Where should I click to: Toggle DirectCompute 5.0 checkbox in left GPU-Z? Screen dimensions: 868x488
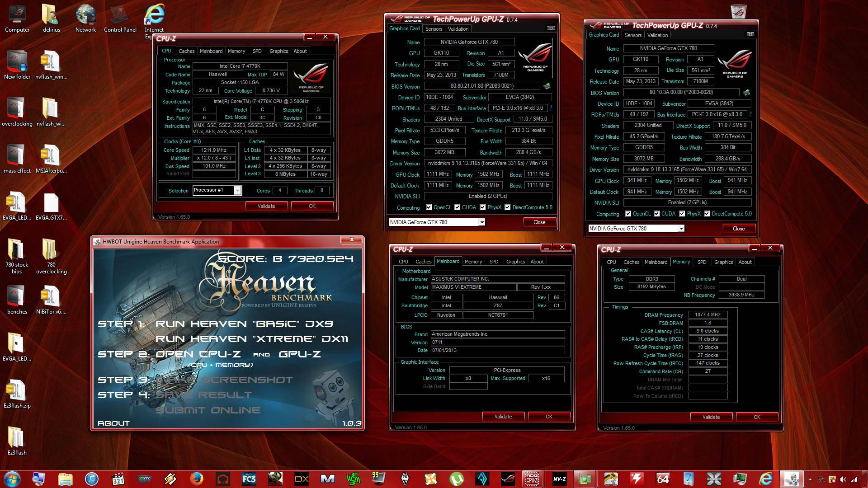click(508, 207)
